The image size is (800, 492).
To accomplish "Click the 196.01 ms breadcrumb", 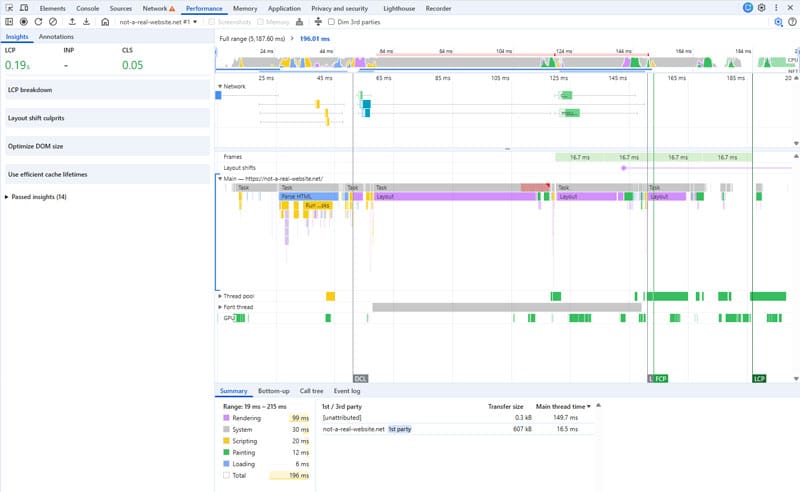I will [x=315, y=39].
